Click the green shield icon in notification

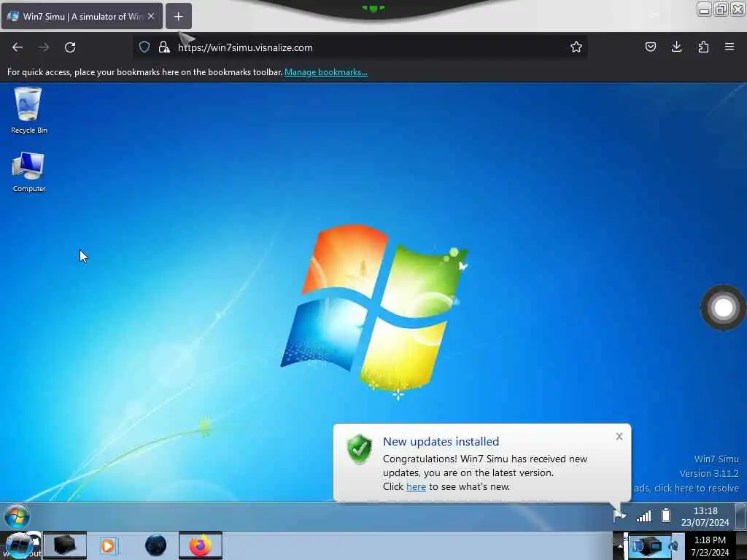pyautogui.click(x=360, y=449)
